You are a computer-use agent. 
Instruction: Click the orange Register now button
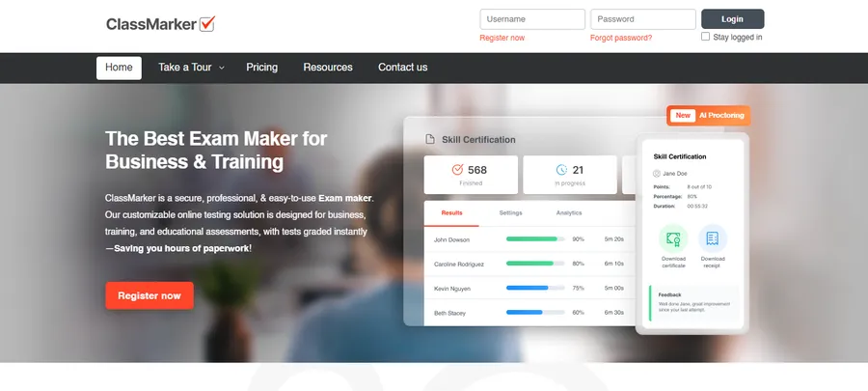coord(149,295)
